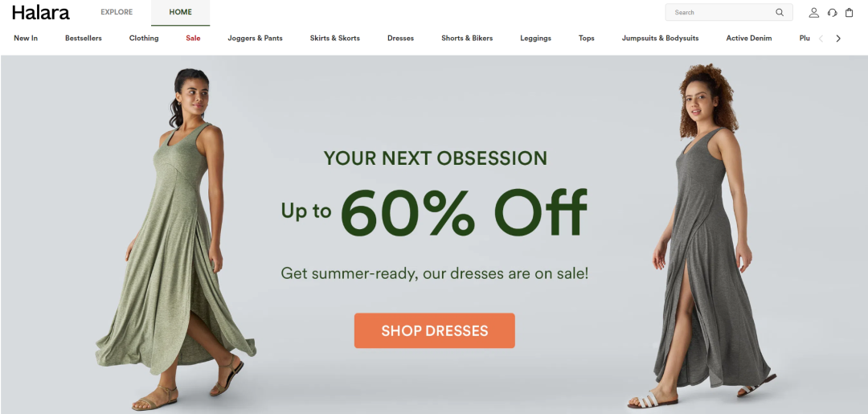This screenshot has width=868, height=414.
Task: Go to Bestsellers category
Action: 84,39
